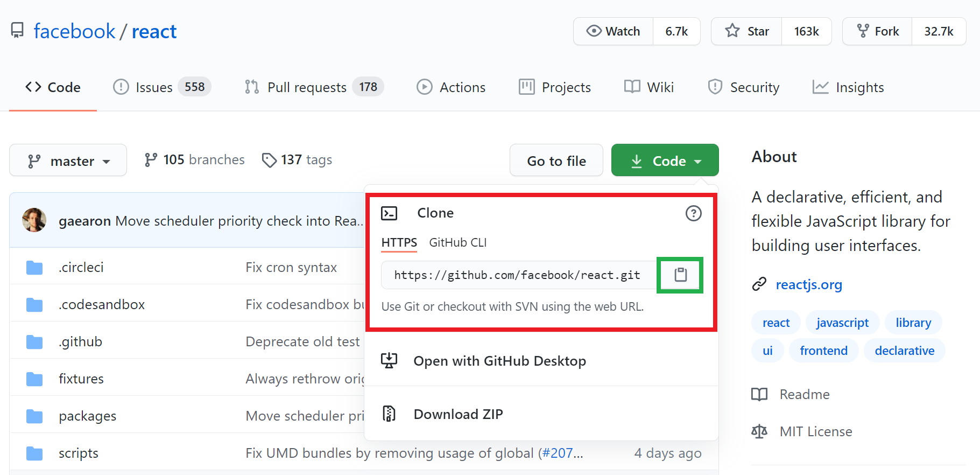The image size is (980, 475).
Task: Open the .codesandbox folder
Action: 102,304
